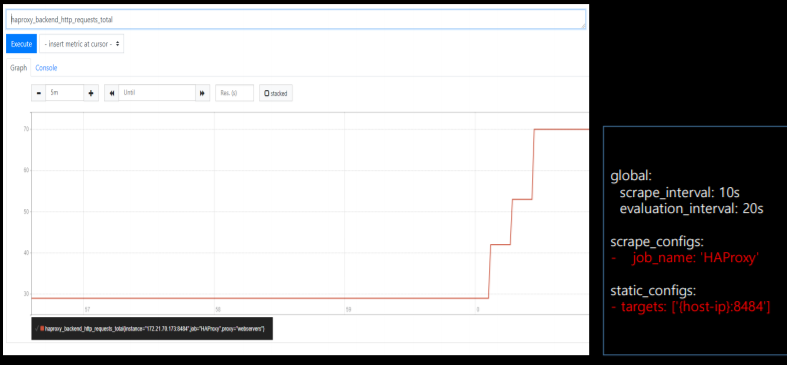Click the 59 x-axis time label
The image size is (787, 365).
348,309
